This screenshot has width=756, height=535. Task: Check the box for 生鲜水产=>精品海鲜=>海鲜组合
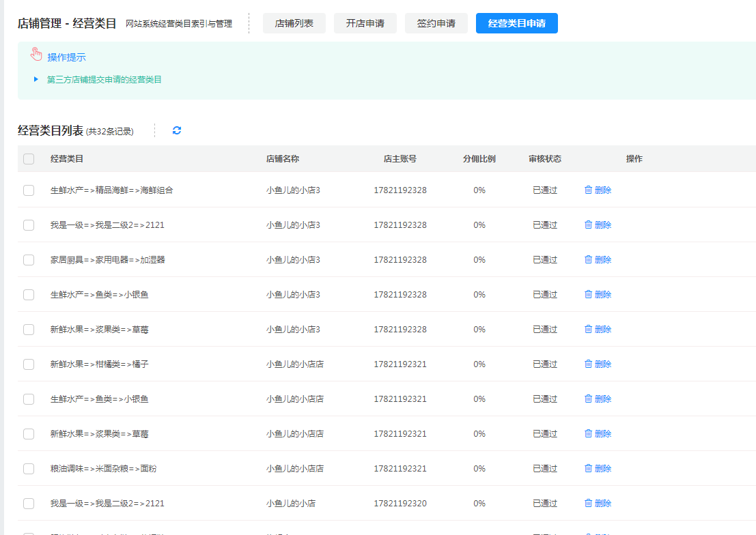(x=29, y=190)
